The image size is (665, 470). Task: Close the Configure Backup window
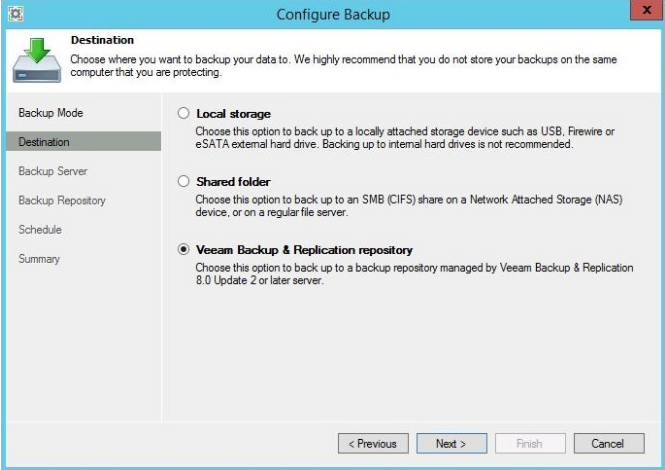click(646, 10)
